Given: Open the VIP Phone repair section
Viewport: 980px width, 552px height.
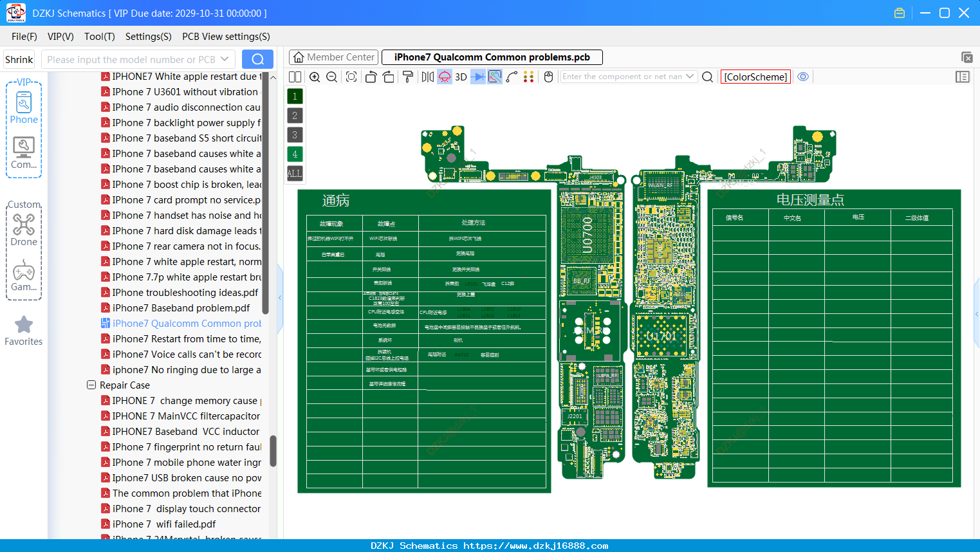Looking at the screenshot, I should tap(24, 108).
